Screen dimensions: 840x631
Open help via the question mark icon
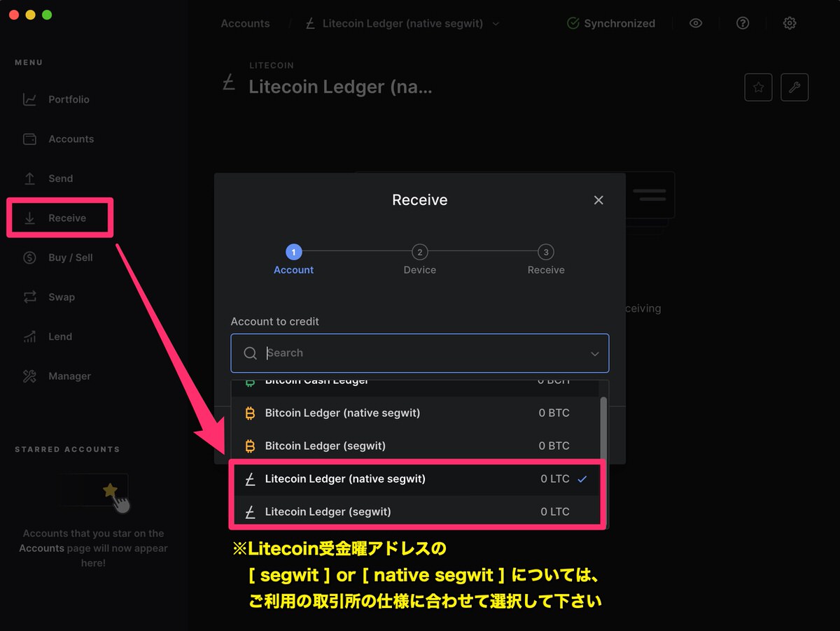tap(743, 23)
